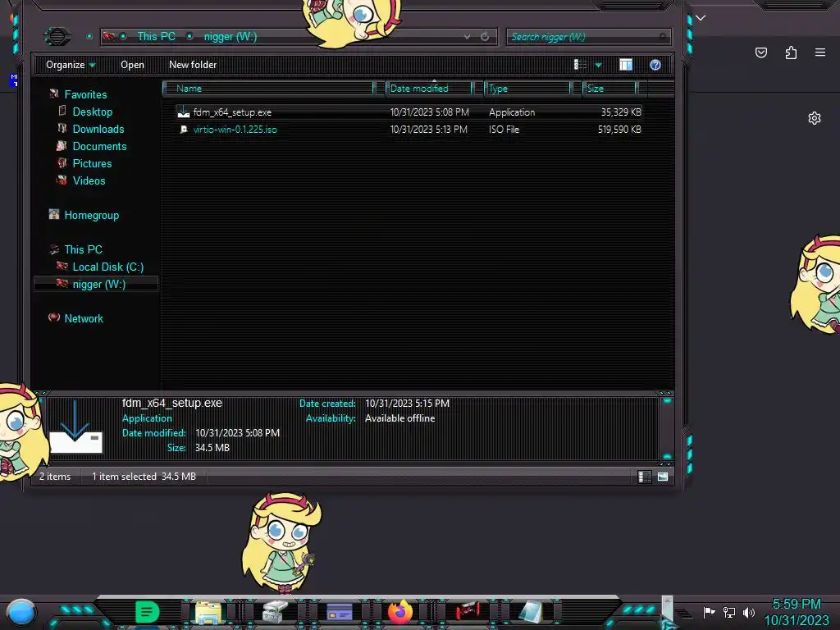Viewport: 840px width, 630px height.
Task: Sort by the Date modified column header
Action: click(429, 89)
